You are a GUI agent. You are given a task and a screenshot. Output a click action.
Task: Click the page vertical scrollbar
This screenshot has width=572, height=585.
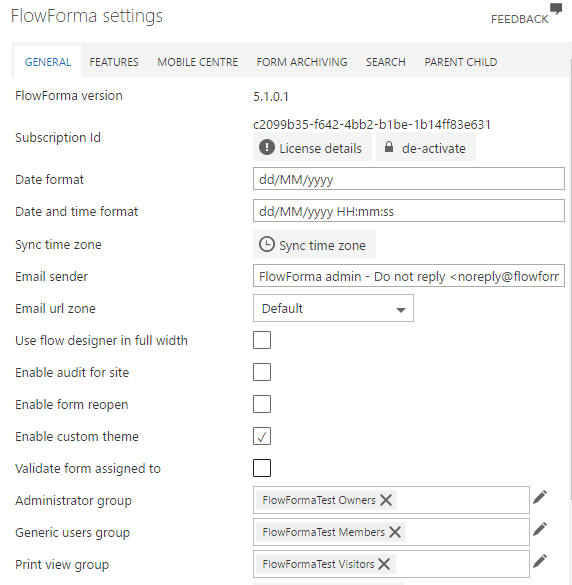coord(570,280)
